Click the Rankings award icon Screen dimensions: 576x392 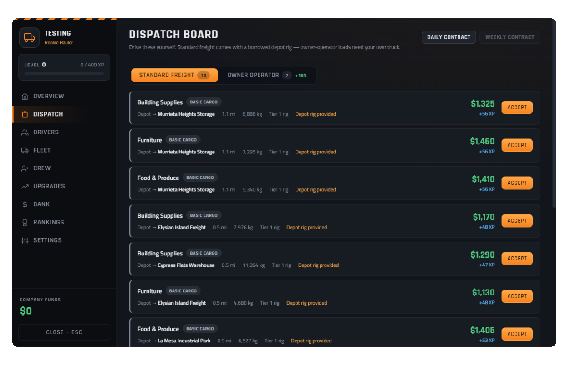[x=25, y=222]
